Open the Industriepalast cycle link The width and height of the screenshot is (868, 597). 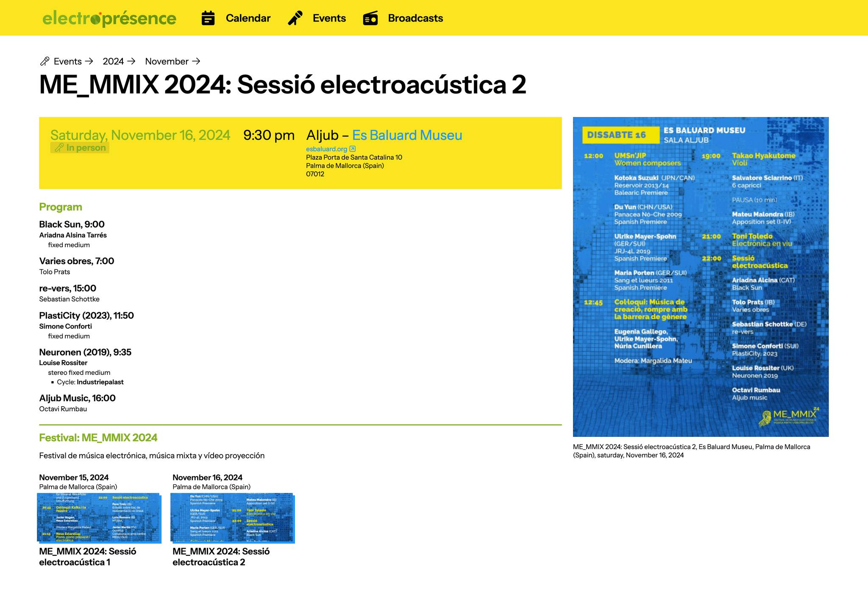click(x=100, y=382)
